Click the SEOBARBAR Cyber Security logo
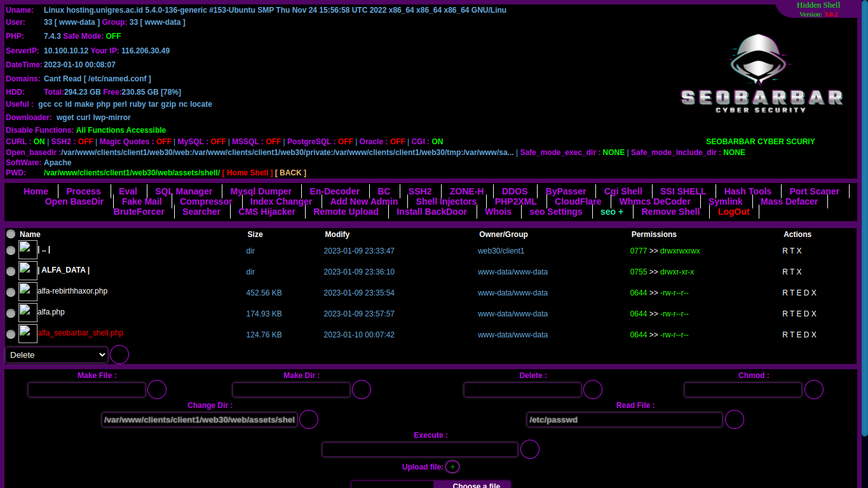This screenshot has width=868, height=488. (x=762, y=74)
